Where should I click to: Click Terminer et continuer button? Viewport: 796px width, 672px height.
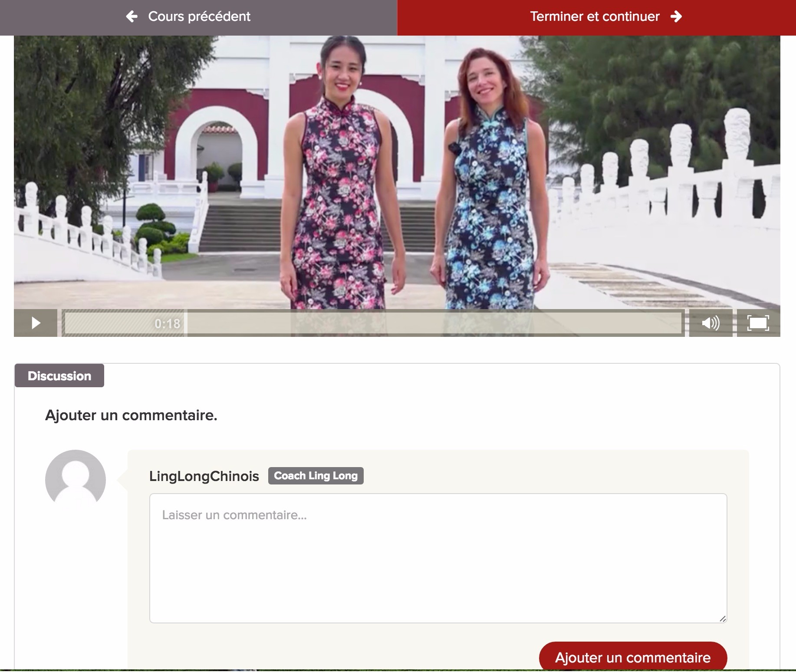click(x=596, y=17)
